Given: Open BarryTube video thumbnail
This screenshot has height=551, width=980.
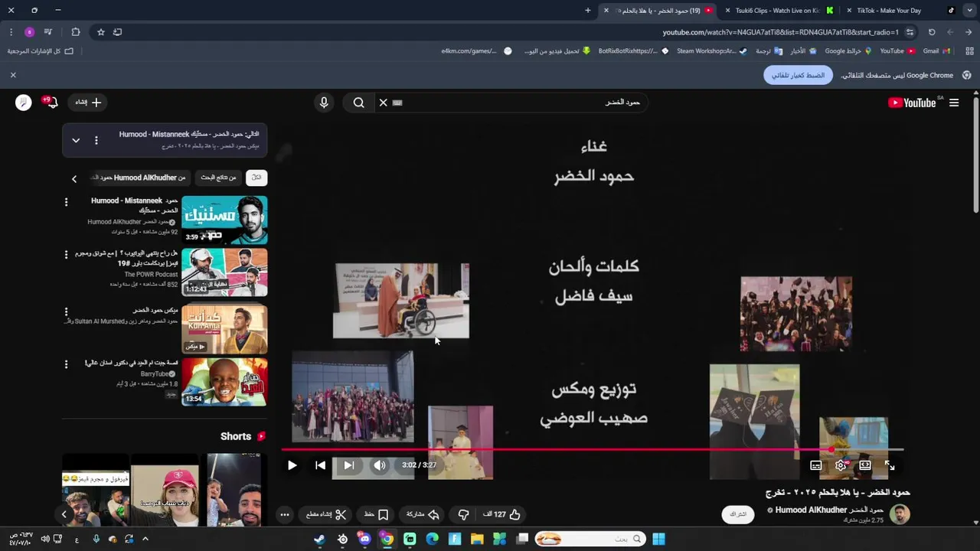Looking at the screenshot, I should 224,382.
